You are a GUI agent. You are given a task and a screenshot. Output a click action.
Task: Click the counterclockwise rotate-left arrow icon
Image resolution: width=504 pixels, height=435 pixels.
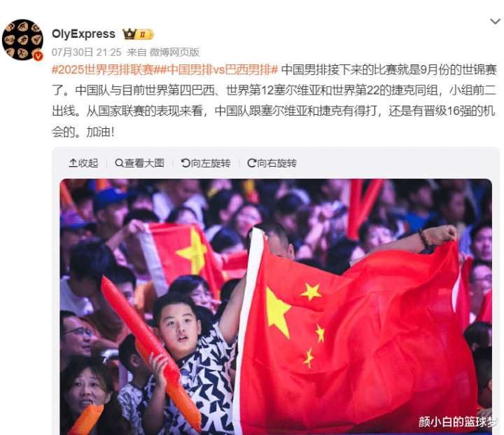point(185,163)
